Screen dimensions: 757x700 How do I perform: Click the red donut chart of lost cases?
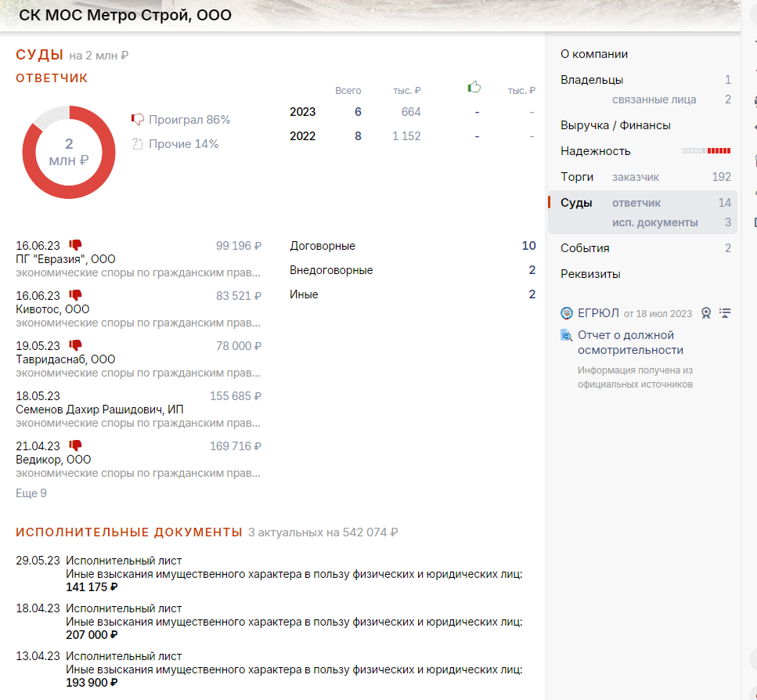69,152
